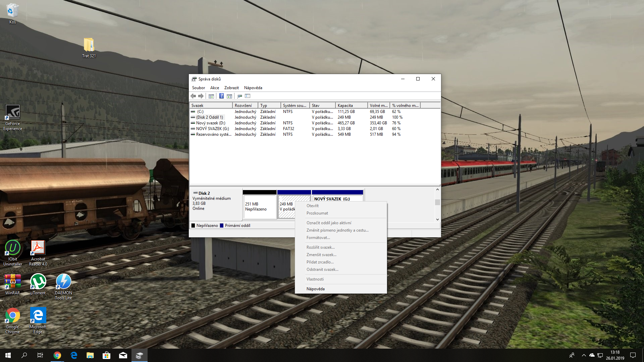Image resolution: width=644 pixels, height=362 pixels.
Task: Open Disk Management from the taskbar
Action: click(140, 355)
